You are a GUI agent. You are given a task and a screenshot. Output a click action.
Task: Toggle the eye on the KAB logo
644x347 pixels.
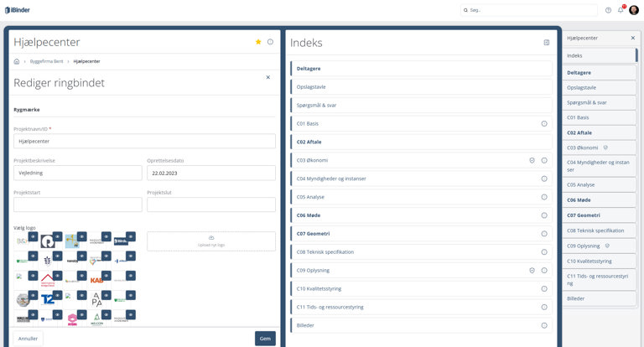[106, 276]
